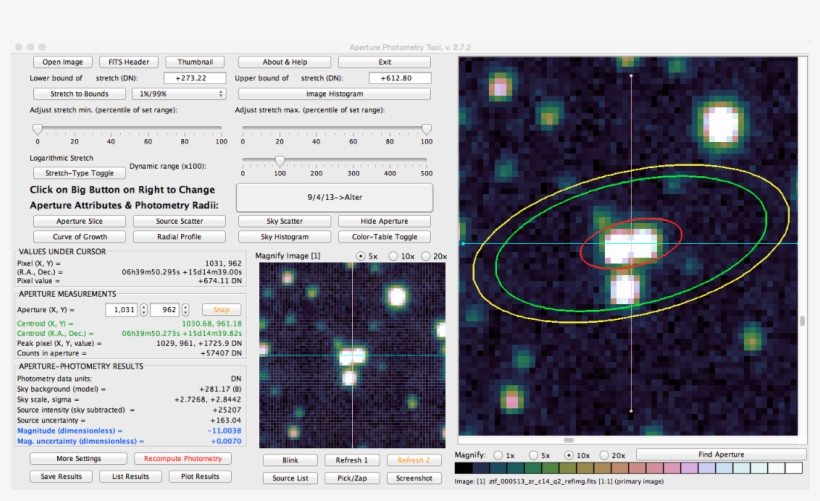Click the lower bound stretch field
The image size is (820, 501).
195,78
